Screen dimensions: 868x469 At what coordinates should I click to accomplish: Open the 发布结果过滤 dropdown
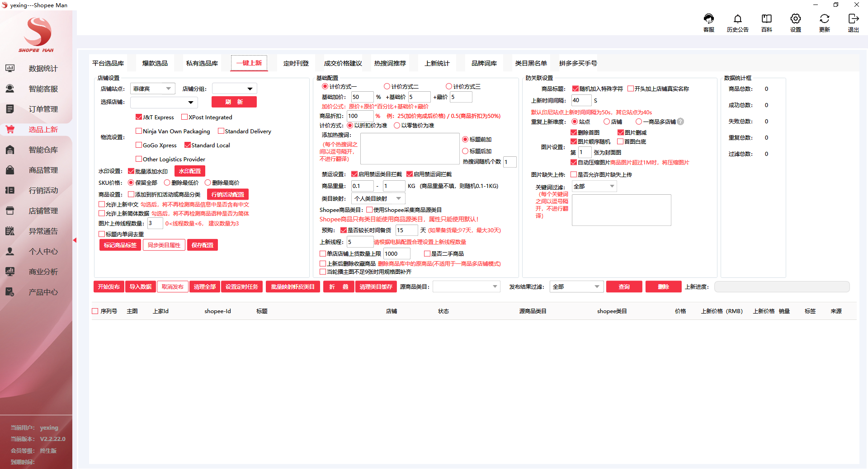click(576, 286)
